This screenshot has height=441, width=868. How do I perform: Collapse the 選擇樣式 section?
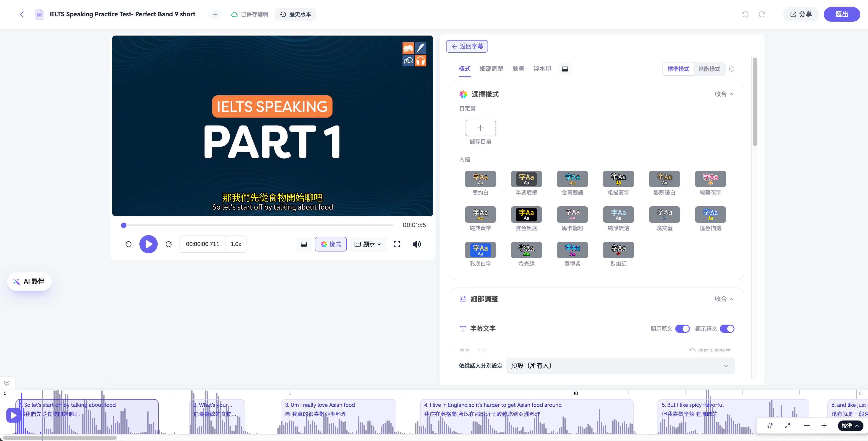tap(724, 94)
